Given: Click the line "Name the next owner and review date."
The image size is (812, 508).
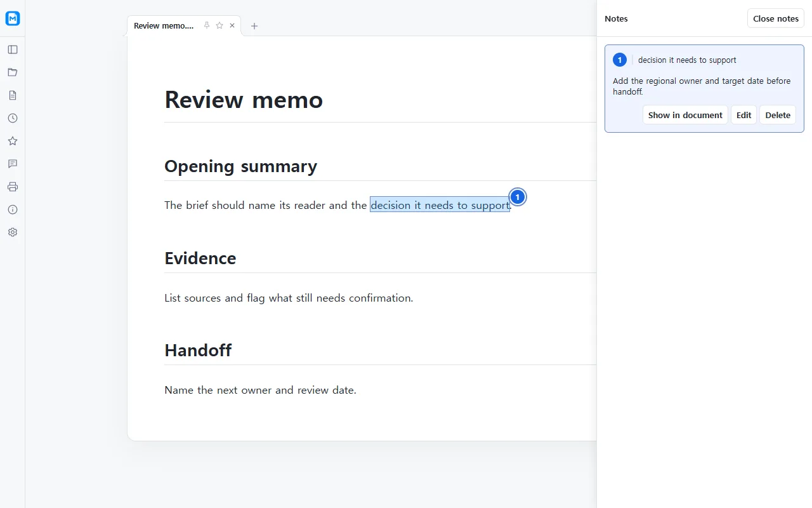Looking at the screenshot, I should click(260, 390).
